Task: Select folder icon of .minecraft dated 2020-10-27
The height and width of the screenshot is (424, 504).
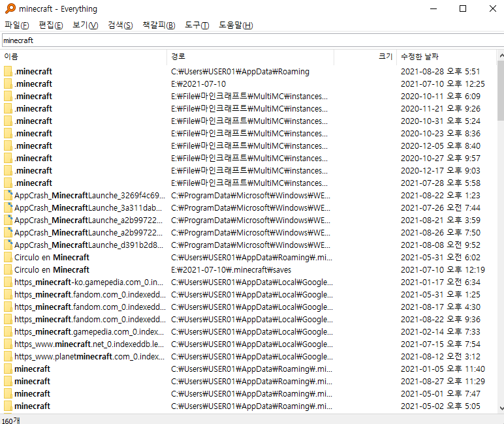Action: tap(8, 158)
